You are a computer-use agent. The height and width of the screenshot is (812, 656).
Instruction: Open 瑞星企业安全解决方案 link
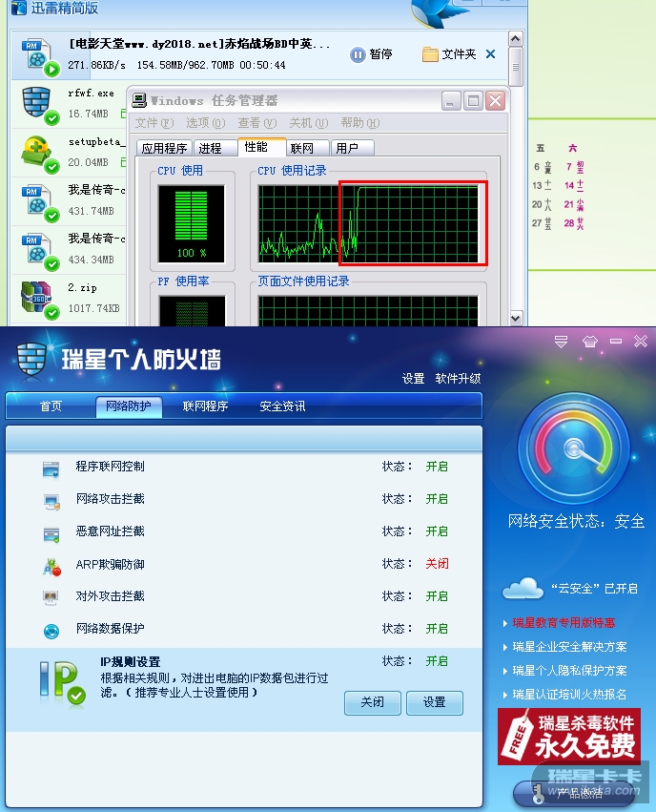click(x=569, y=647)
